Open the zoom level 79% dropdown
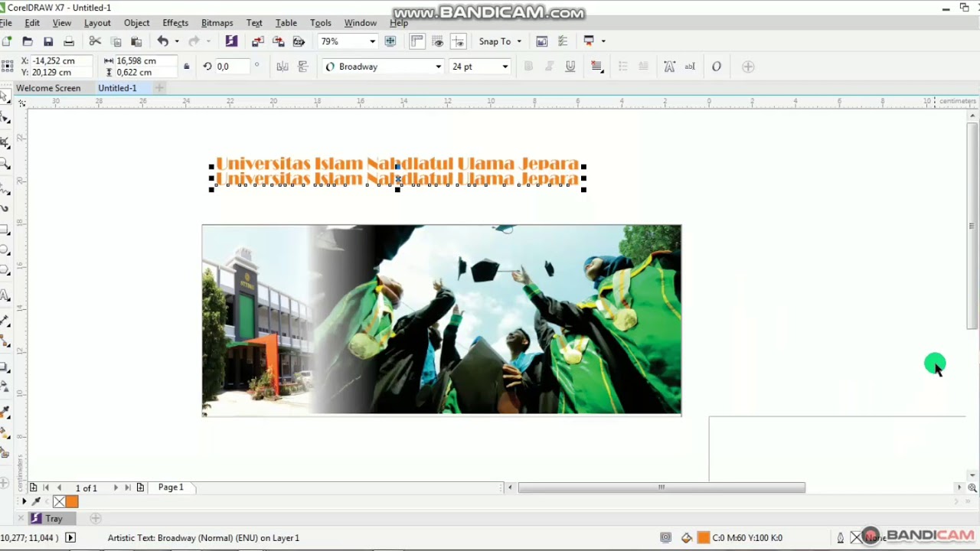This screenshot has width=980, height=551. [372, 41]
